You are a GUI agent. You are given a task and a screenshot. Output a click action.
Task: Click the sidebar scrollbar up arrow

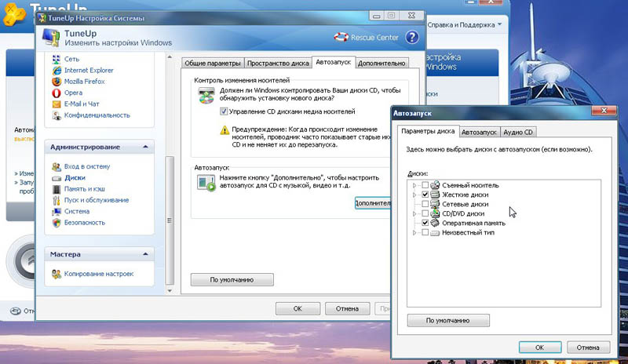point(170,56)
